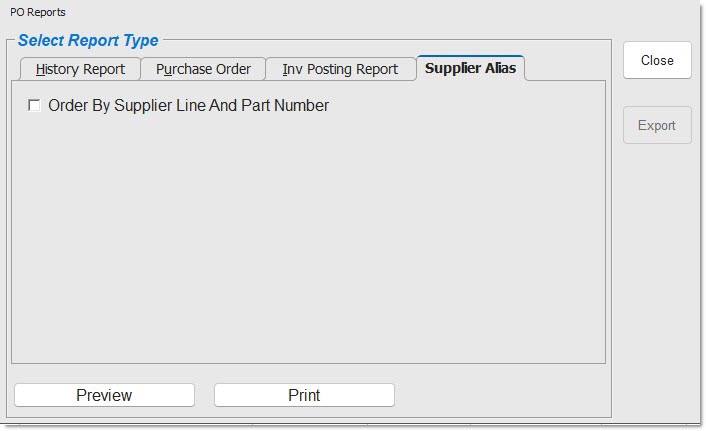Click the PO Reports window title
Screen dimensions: 706x431
(38, 13)
